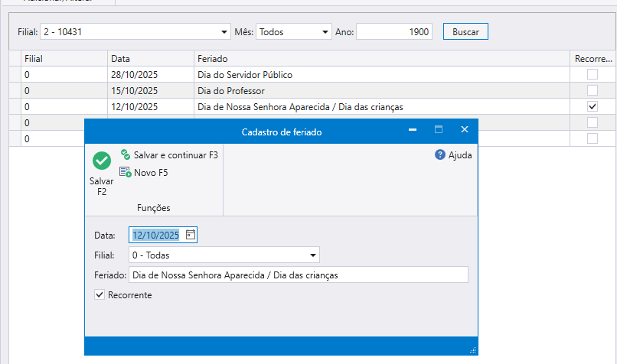Toggle recurrence checkbox for Dia do Servidor Público
This screenshot has width=617, height=364.
pyautogui.click(x=592, y=75)
